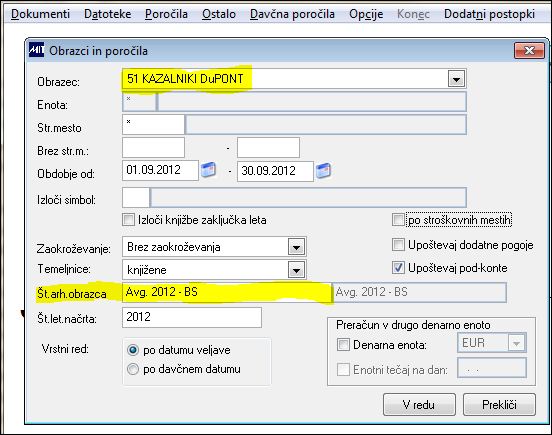Toggle Upoštevaj dodatne pogoje checkbox
The width and height of the screenshot is (552, 435).
point(398,245)
